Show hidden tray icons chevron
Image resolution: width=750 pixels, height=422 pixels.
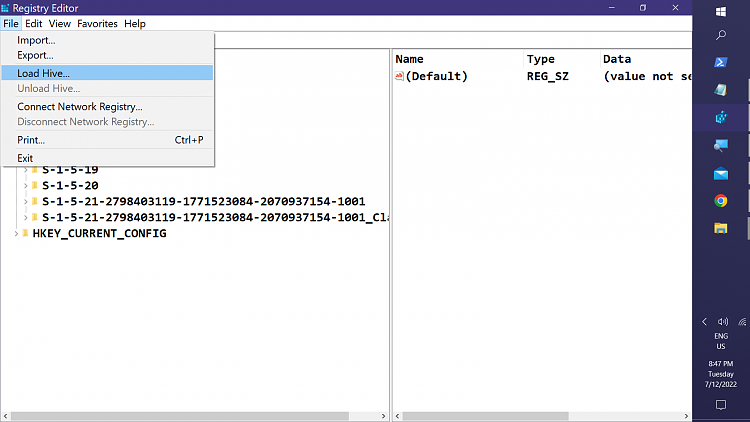705,322
